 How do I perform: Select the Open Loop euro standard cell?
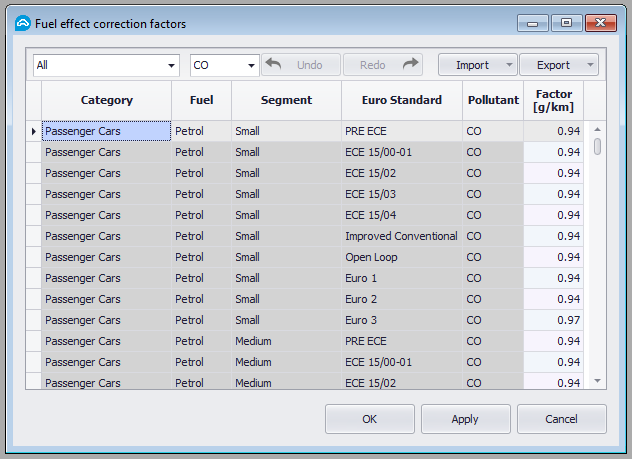tap(401, 257)
